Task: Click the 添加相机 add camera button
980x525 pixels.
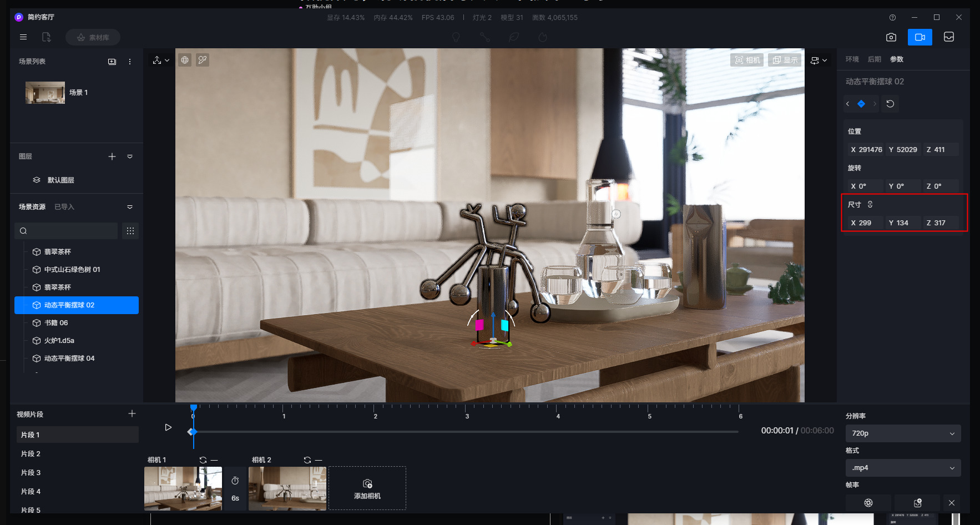Action: click(x=367, y=488)
